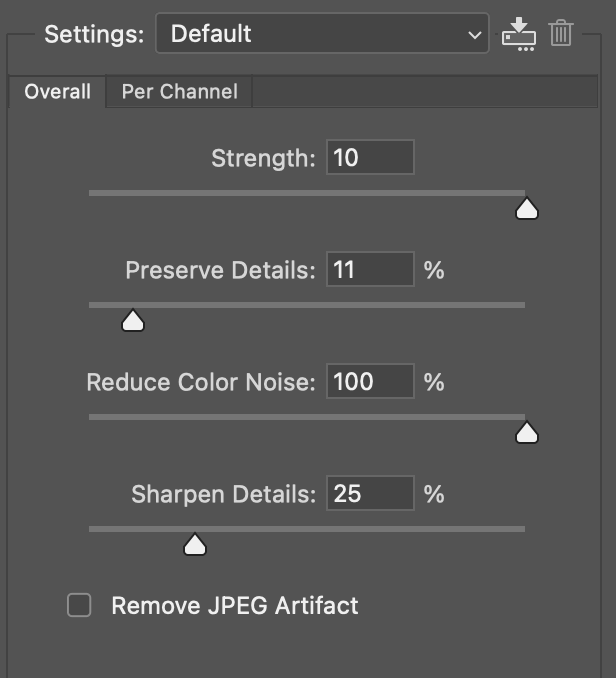Click the Strength label text
The width and height of the screenshot is (616, 678).
pos(263,158)
